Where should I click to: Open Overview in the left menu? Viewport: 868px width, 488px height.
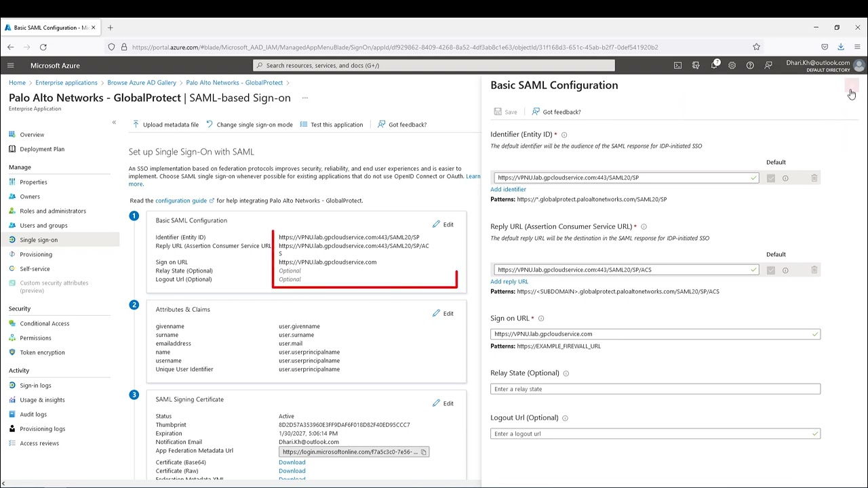pos(32,135)
